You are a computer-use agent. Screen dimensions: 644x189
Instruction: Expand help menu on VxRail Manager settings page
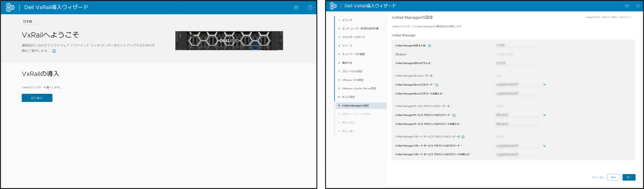coord(638,6)
